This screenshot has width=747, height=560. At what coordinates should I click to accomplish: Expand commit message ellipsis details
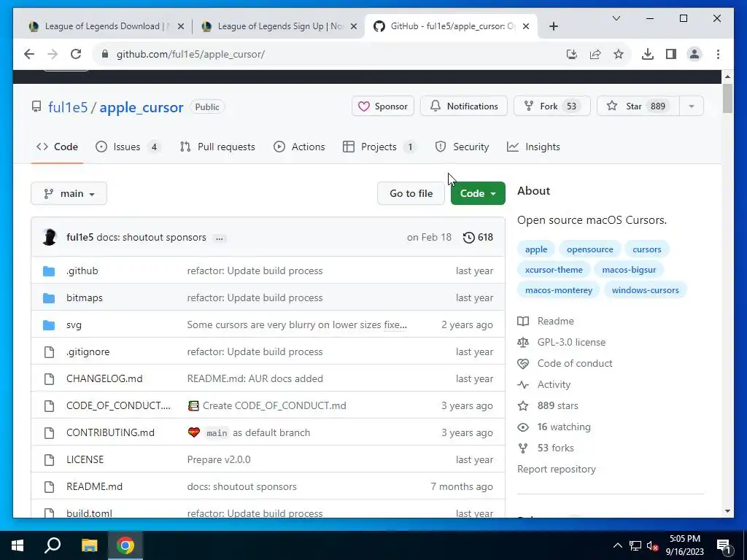coord(219,238)
